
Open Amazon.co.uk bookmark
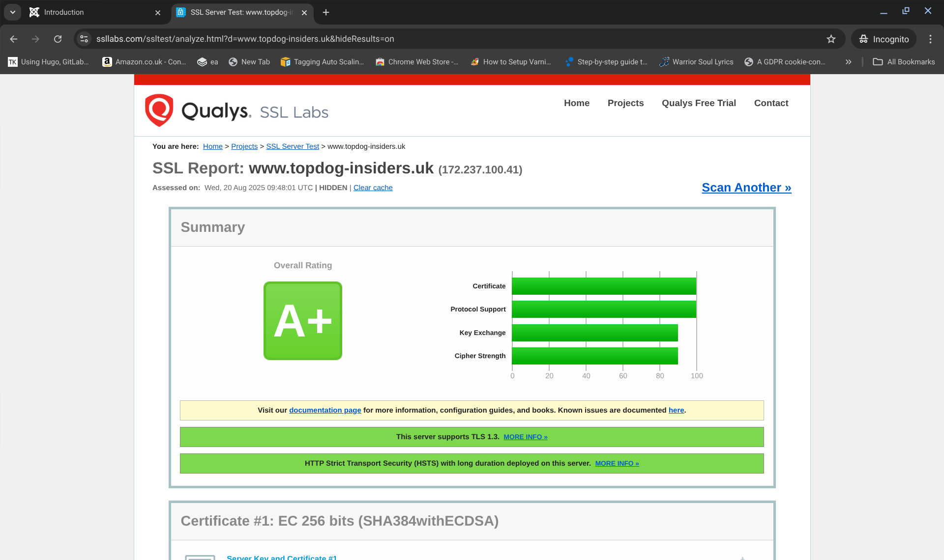pos(145,62)
